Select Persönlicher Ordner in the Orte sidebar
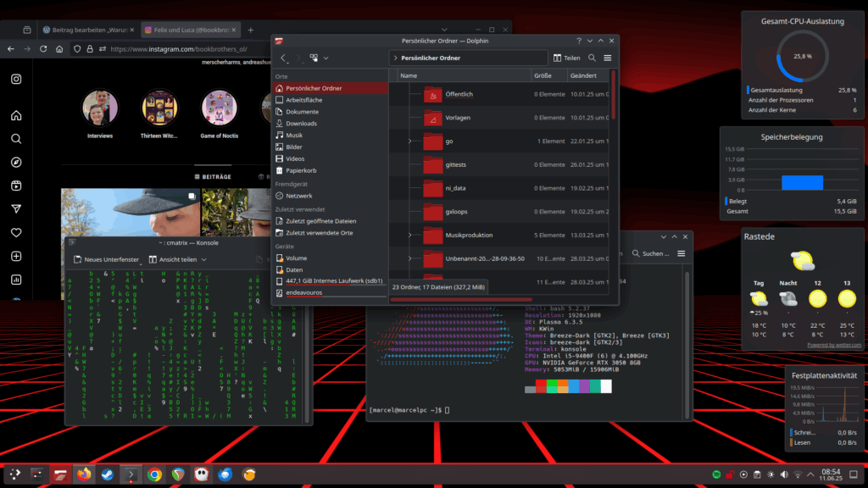The height and width of the screenshot is (488, 868). pyautogui.click(x=331, y=88)
